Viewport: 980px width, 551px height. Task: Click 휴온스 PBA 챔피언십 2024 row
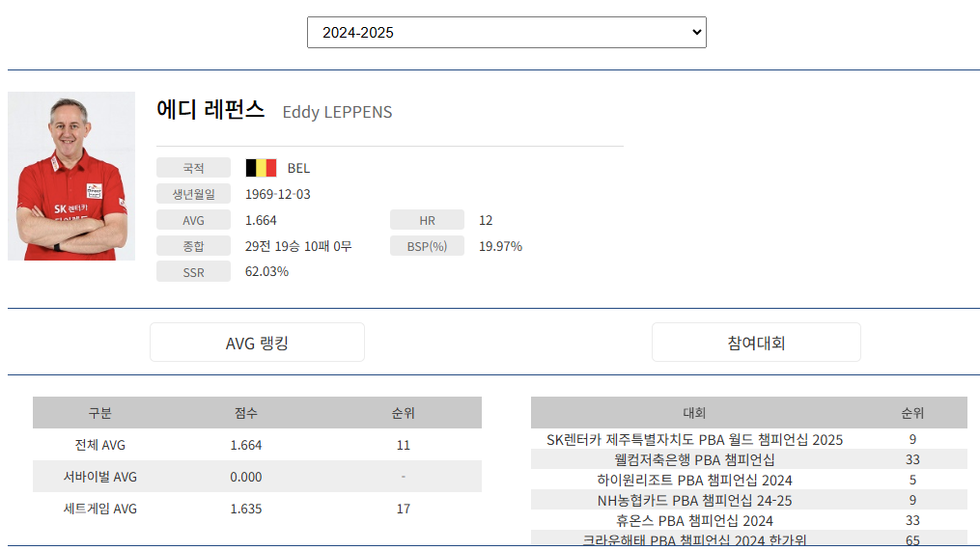click(748, 520)
